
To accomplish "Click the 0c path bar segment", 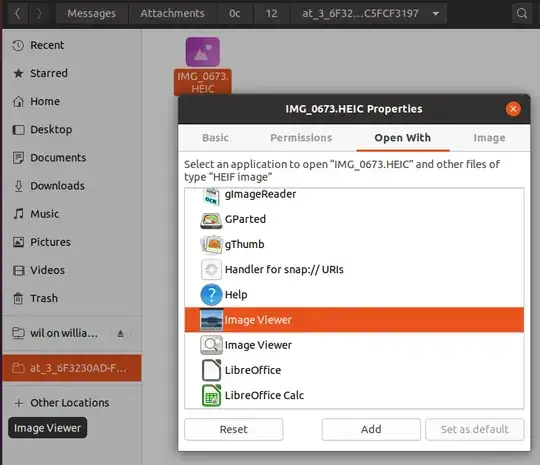I will pyautogui.click(x=235, y=13).
